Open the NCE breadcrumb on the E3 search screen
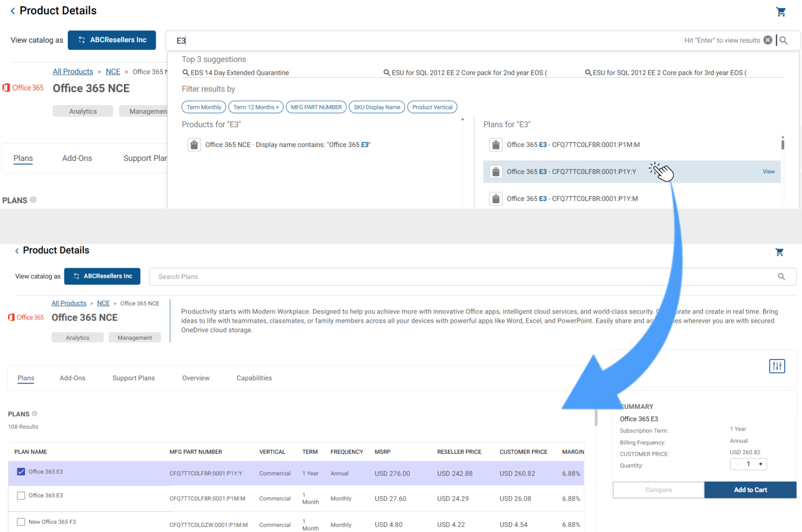The width and height of the screenshot is (802, 532). tap(113, 72)
